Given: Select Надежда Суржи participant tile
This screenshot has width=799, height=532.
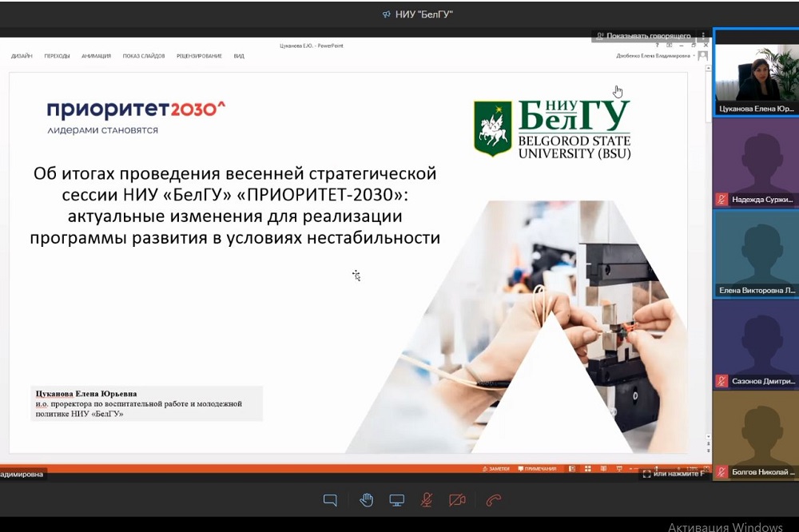Looking at the screenshot, I should pyautogui.click(x=755, y=164).
